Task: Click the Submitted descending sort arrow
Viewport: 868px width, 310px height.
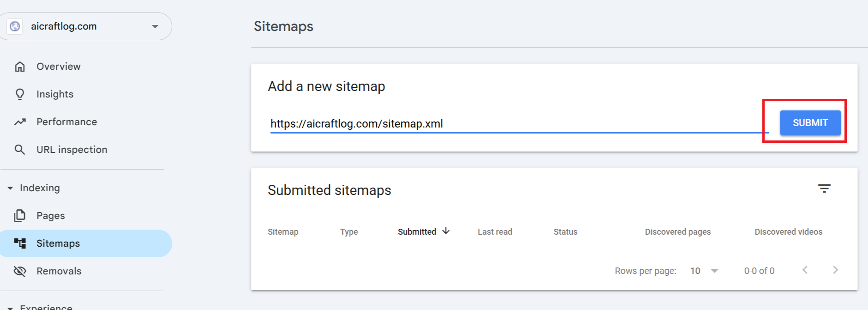Action: [446, 231]
